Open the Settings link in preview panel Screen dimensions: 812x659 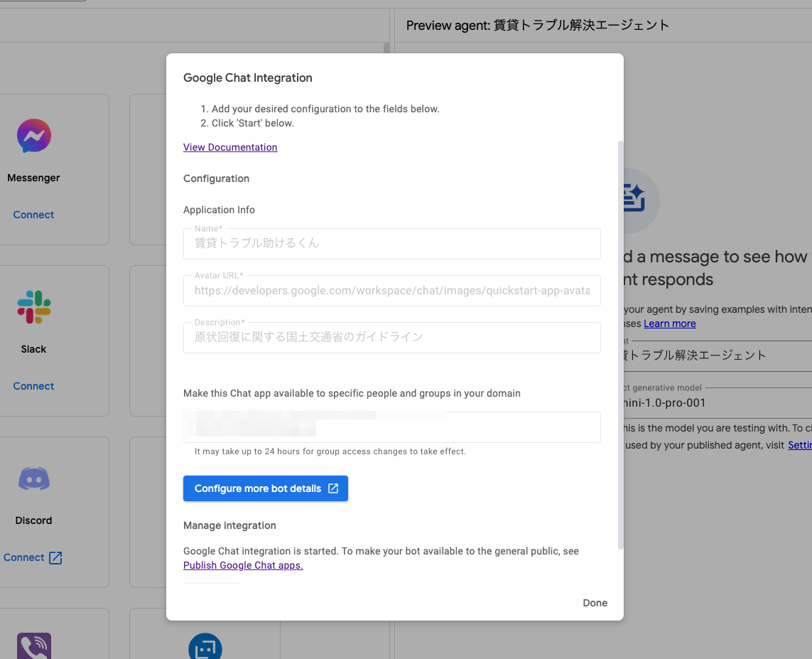pyautogui.click(x=800, y=445)
